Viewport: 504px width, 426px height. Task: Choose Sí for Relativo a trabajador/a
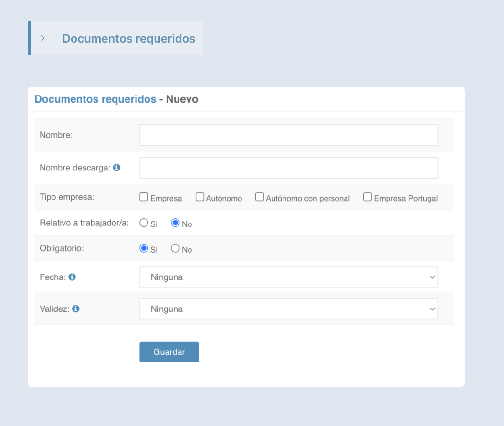click(144, 223)
